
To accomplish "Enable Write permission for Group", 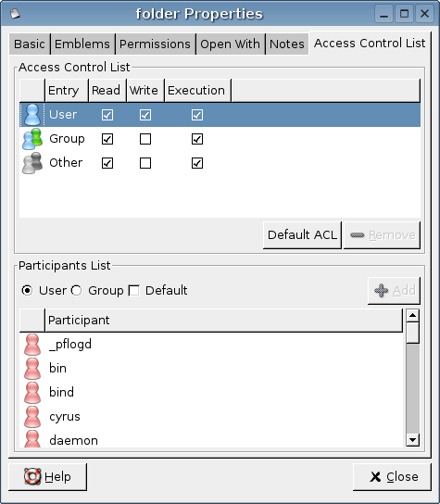I will pyautogui.click(x=145, y=139).
